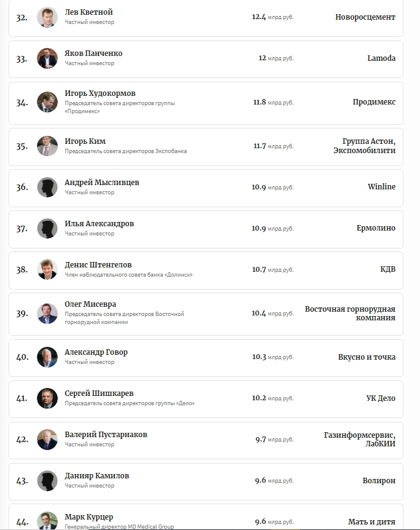Click the Александр Говор name link

coord(96,352)
